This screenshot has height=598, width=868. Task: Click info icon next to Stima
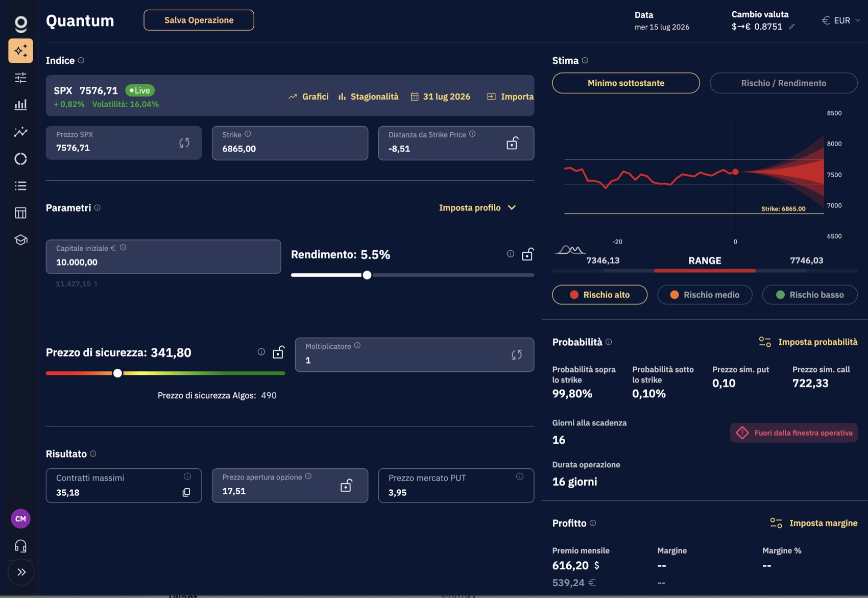[x=585, y=60]
